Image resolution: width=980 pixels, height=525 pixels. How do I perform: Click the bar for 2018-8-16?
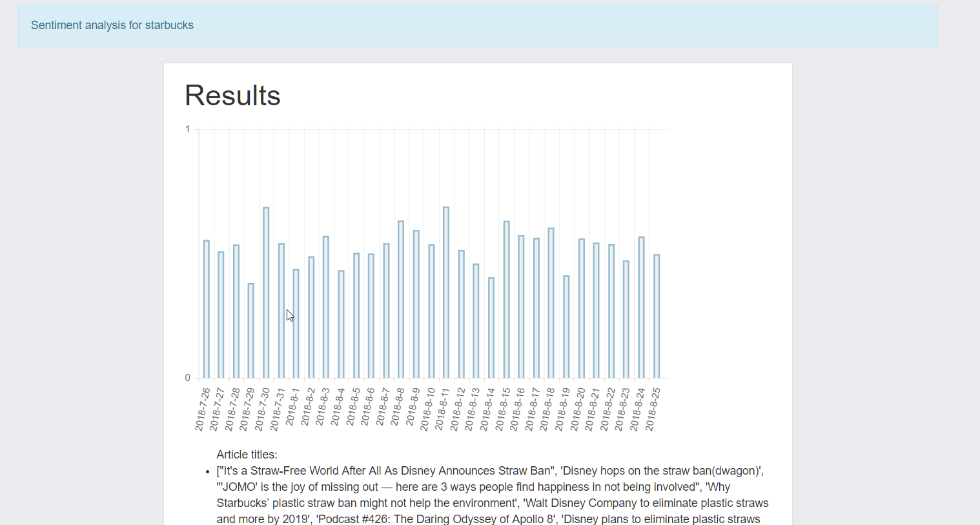[521, 307]
